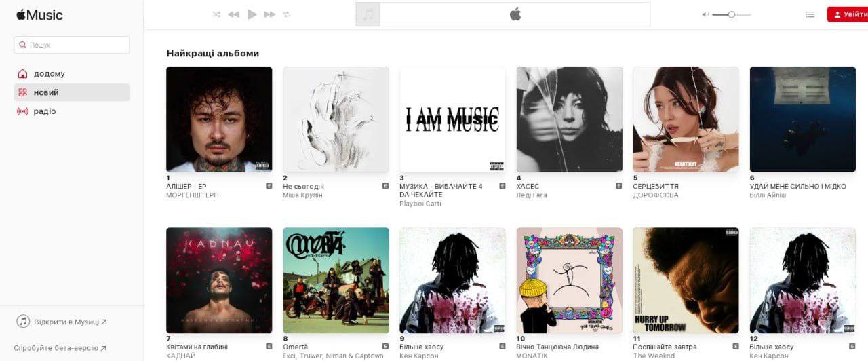This screenshot has height=361, width=868.
Task: Focus the Пошук search field
Action: pyautogui.click(x=72, y=45)
